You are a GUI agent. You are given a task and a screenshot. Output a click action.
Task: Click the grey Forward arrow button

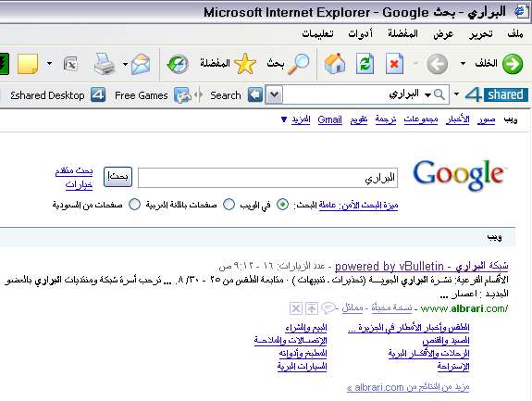pos(437,64)
